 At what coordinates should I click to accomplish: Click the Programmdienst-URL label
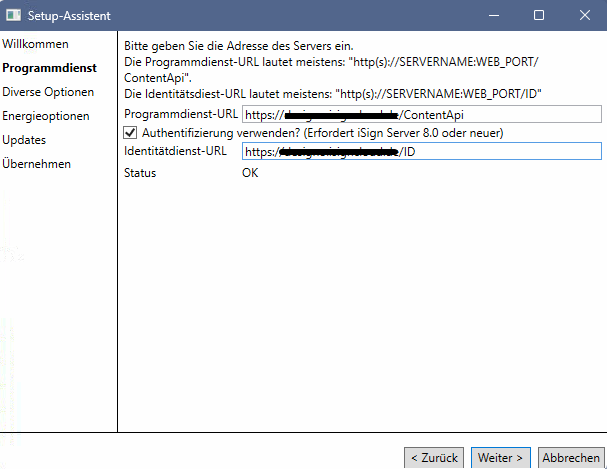coord(181,114)
